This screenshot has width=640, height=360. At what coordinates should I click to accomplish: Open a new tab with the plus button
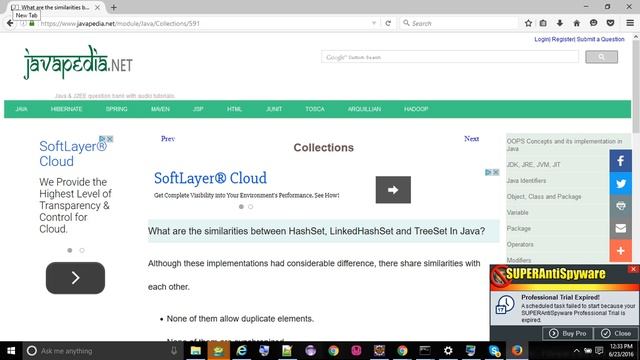pos(113,7)
